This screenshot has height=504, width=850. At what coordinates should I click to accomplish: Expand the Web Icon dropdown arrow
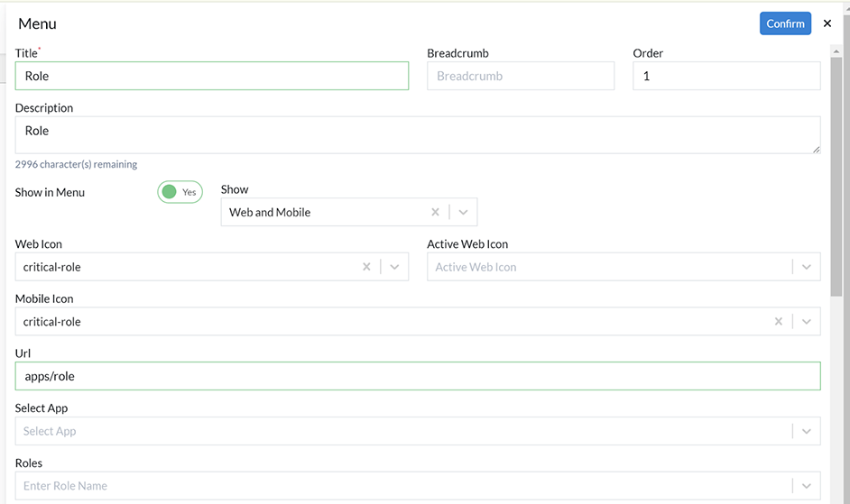tap(394, 267)
